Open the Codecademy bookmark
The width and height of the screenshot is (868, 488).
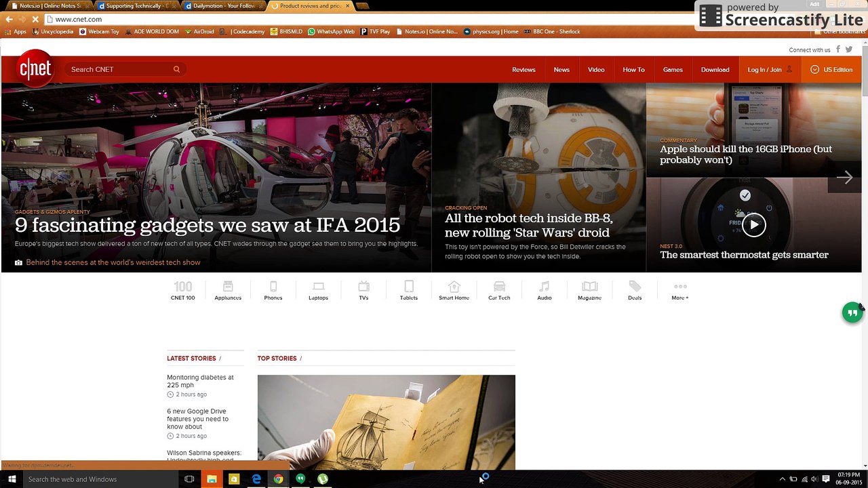[243, 32]
